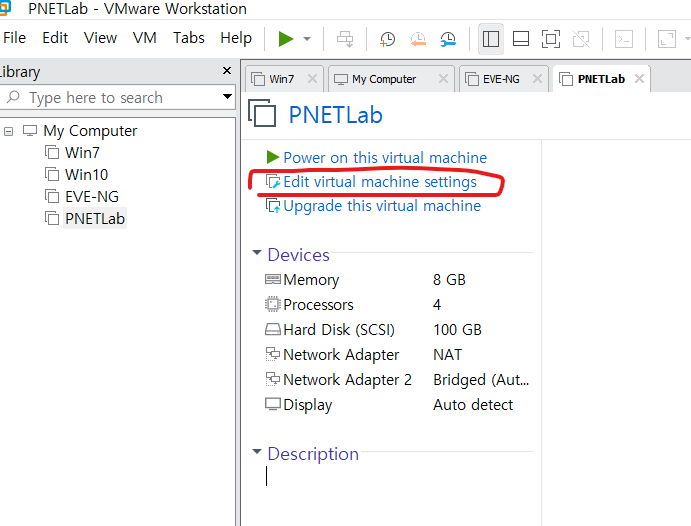Click the stretch guest display icon

tap(667, 39)
